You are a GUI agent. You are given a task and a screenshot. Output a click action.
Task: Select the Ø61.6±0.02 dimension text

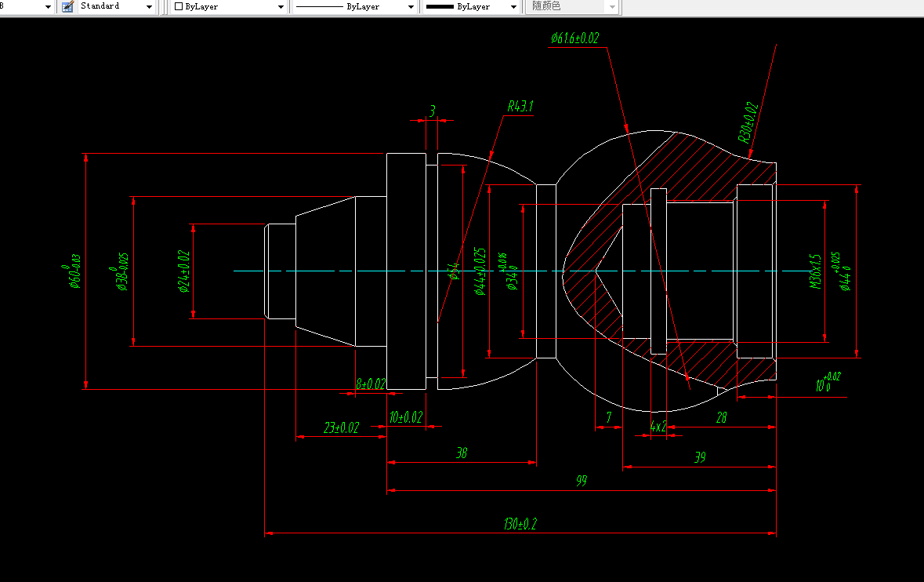pos(574,38)
